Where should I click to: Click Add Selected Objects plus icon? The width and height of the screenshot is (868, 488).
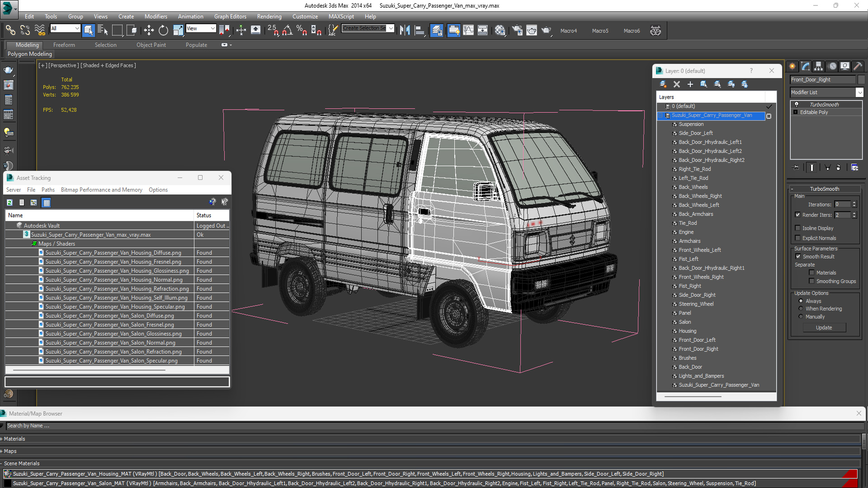tap(690, 84)
